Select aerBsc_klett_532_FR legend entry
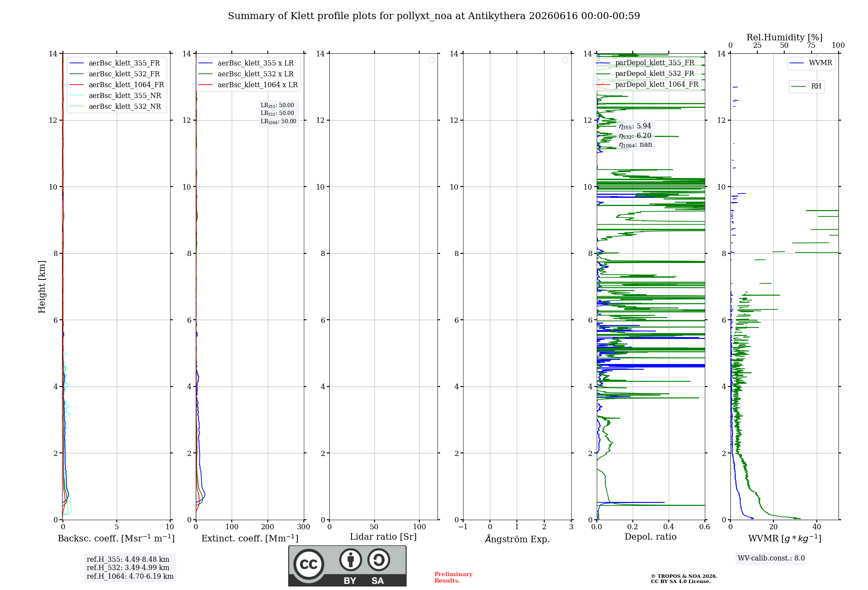868x590 pixels. (117, 74)
